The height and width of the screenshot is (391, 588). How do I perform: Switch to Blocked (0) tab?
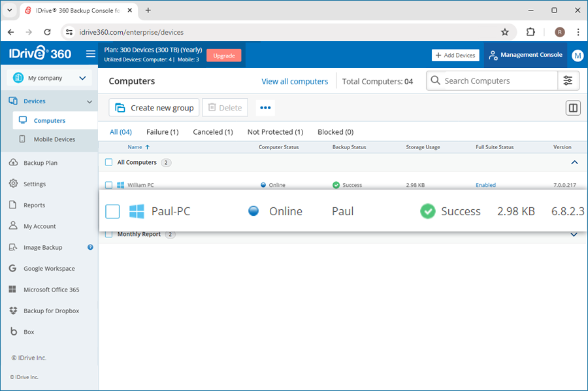pyautogui.click(x=336, y=131)
